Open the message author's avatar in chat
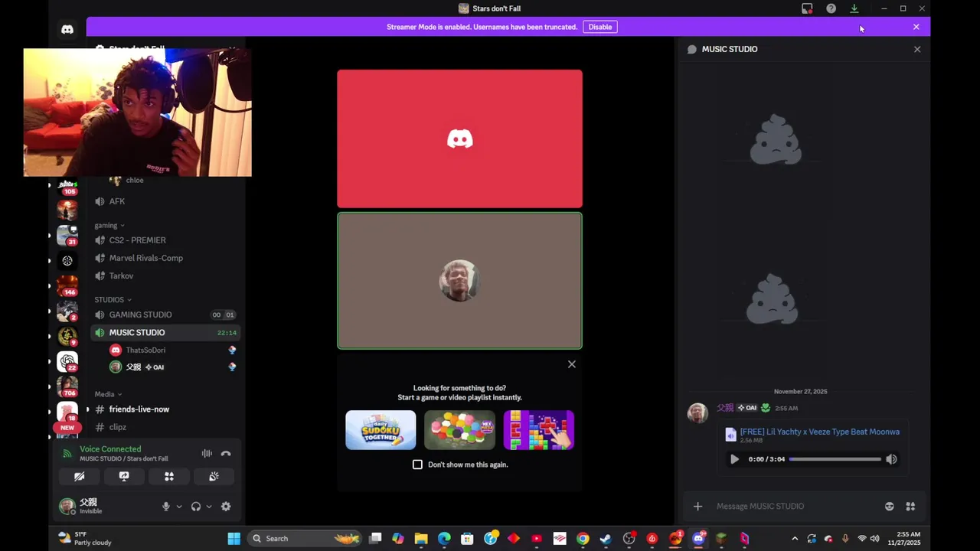 tap(697, 413)
